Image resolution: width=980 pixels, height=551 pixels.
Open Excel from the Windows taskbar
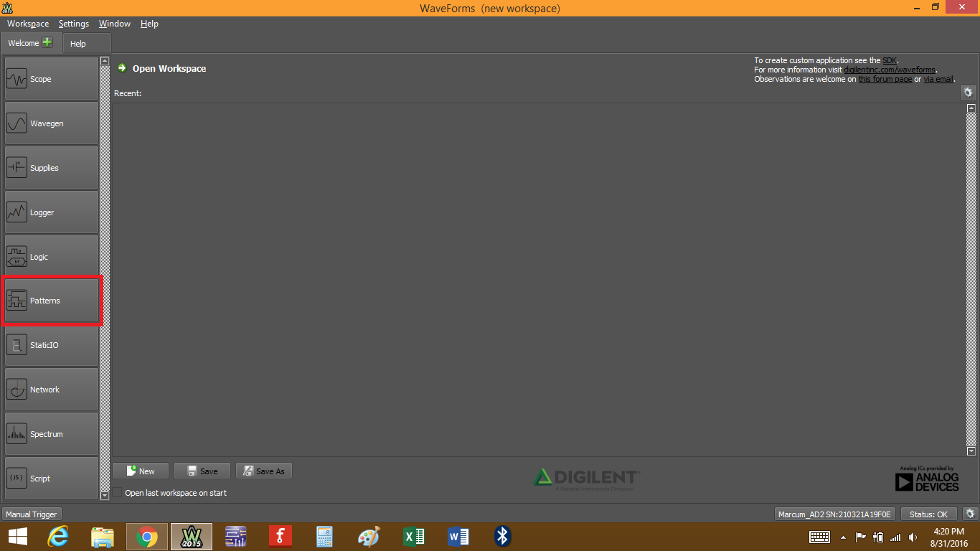pyautogui.click(x=413, y=536)
